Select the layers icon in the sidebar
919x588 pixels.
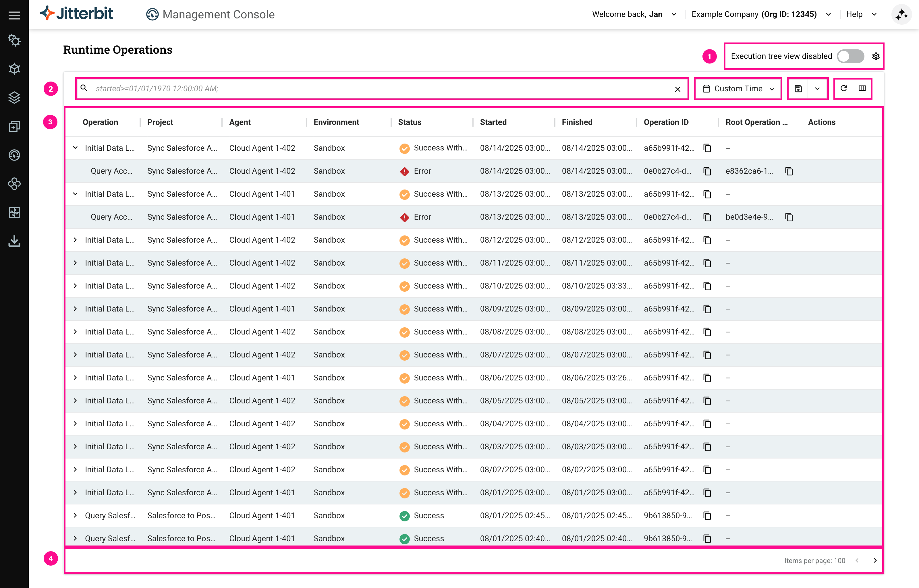pyautogui.click(x=14, y=98)
